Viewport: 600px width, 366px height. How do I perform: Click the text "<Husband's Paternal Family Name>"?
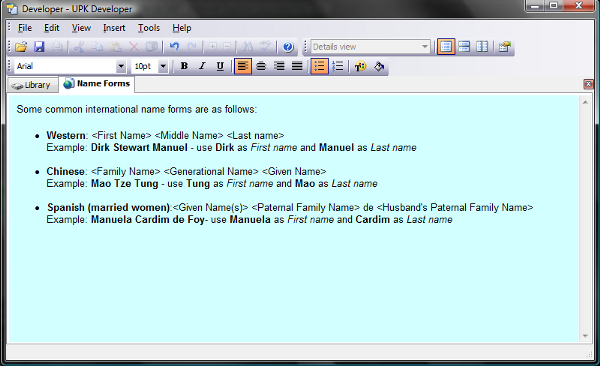(x=455, y=208)
